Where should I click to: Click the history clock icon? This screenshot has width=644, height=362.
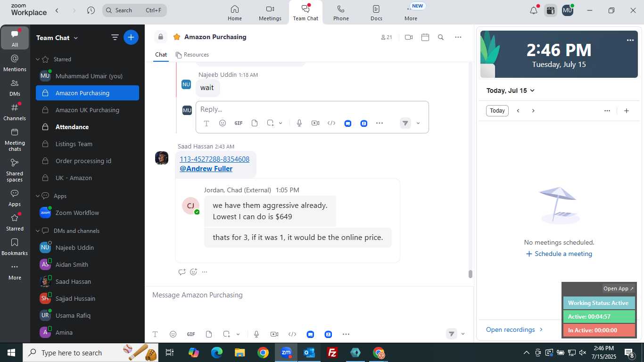pos(91,10)
